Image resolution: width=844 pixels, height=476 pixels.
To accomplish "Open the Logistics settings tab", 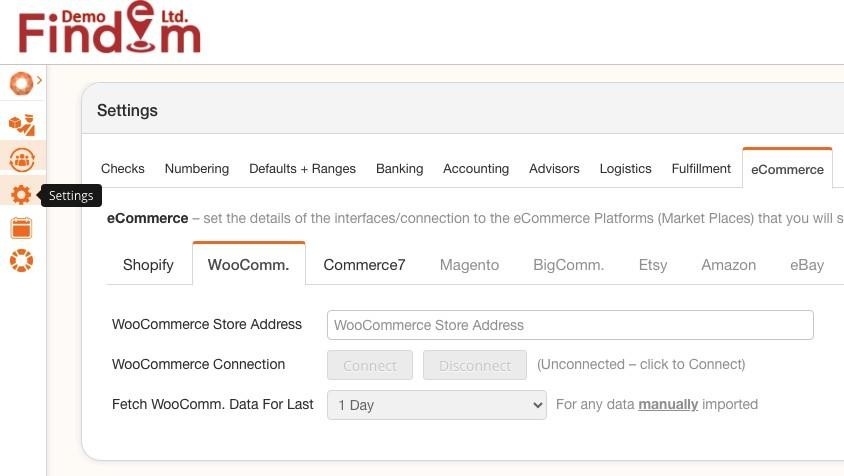I will tap(625, 169).
